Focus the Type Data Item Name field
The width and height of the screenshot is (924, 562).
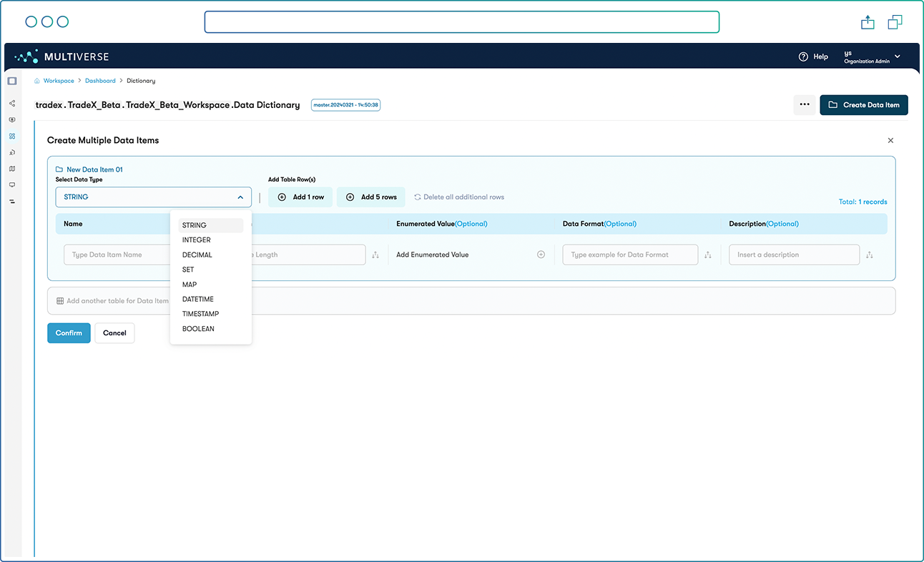pos(117,255)
